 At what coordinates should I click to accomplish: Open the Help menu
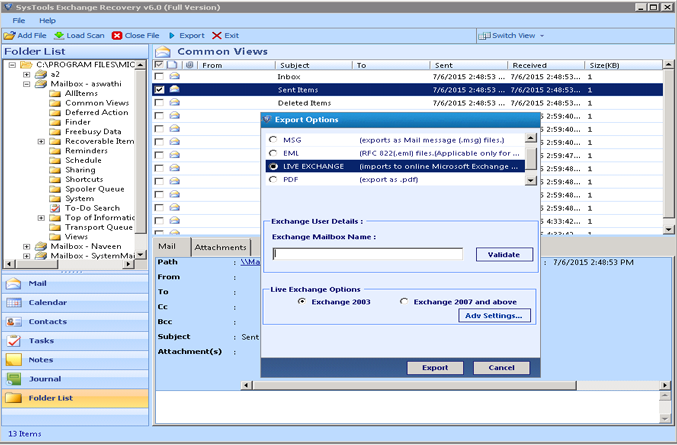[x=47, y=20]
